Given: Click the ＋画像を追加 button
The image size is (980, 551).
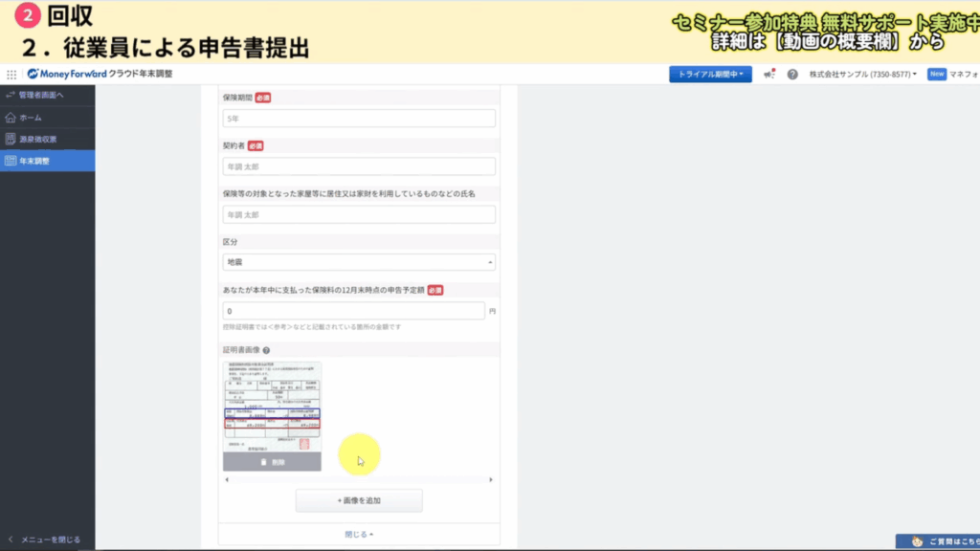Looking at the screenshot, I should [x=359, y=500].
